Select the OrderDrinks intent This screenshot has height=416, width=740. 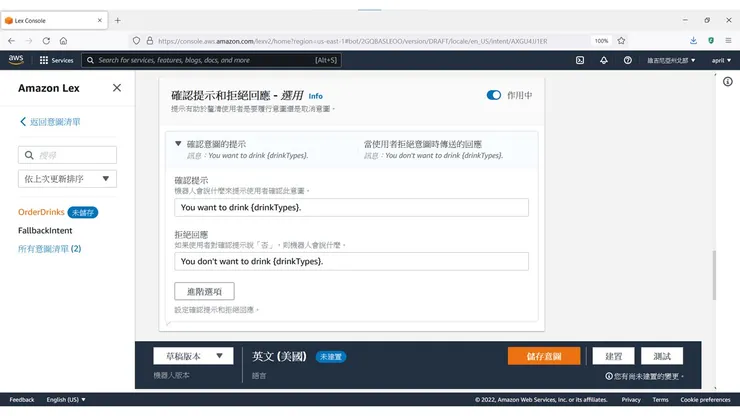point(41,212)
